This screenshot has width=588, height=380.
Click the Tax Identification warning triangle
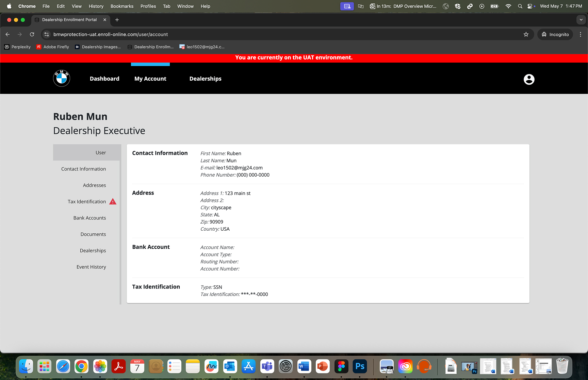[113, 202]
